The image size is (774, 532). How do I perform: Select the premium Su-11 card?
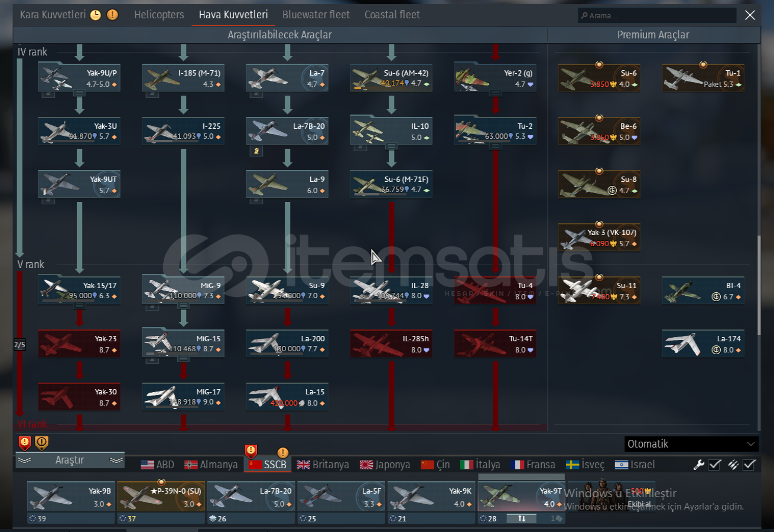[599, 291]
